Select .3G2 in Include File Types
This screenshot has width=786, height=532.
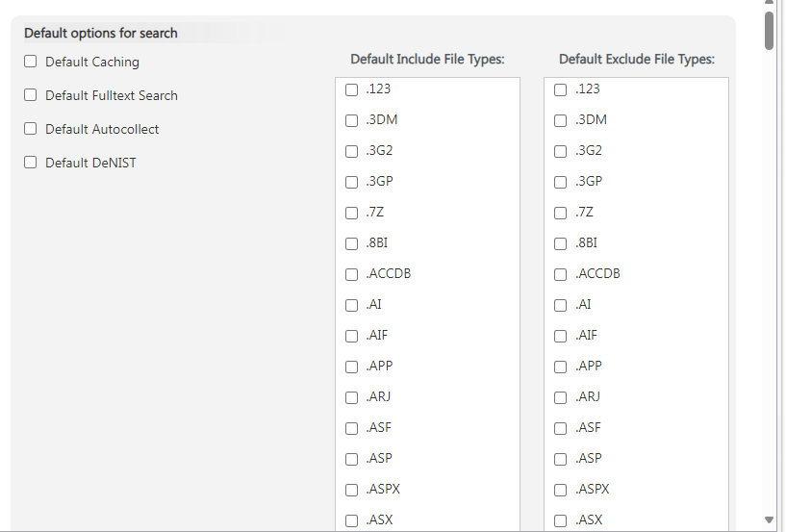[x=351, y=151]
